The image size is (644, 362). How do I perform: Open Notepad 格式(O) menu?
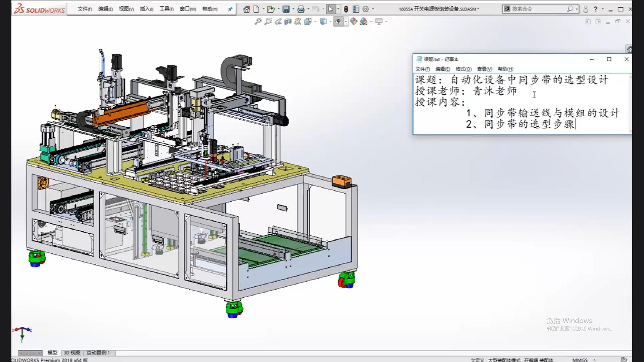click(464, 69)
